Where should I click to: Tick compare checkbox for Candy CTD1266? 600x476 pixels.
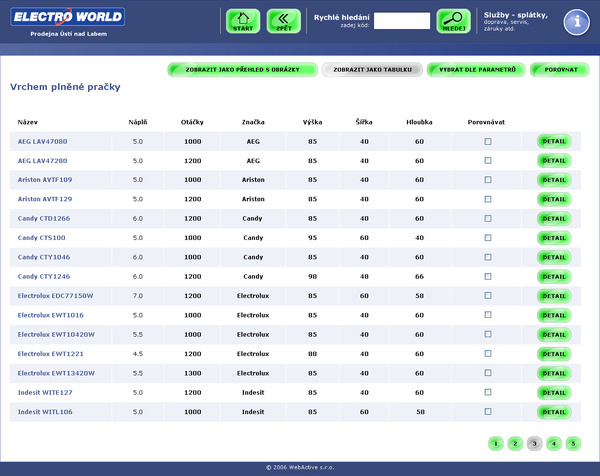pos(488,218)
